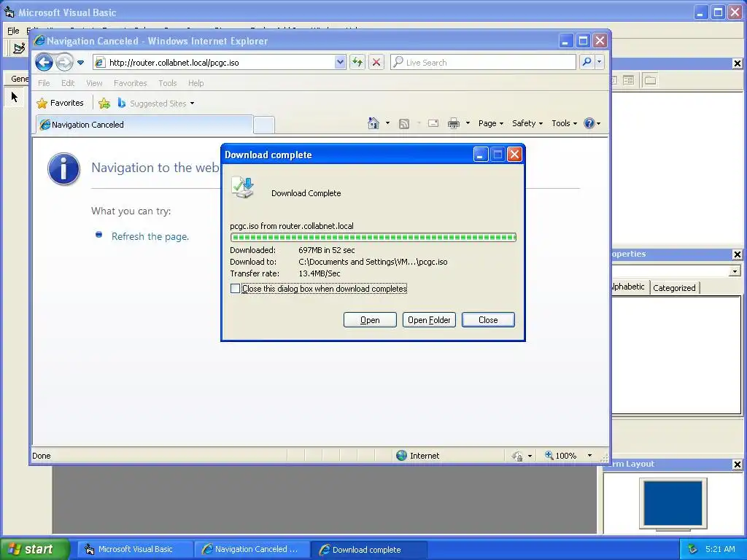Image resolution: width=747 pixels, height=560 pixels.
Task: Click the Close button in download dialog
Action: (x=488, y=320)
